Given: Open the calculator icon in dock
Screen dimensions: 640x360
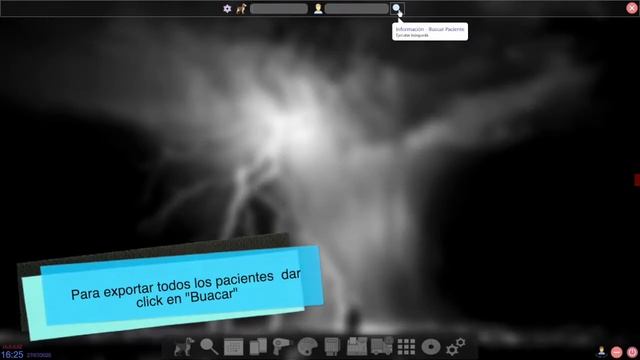Looking at the screenshot, I should tap(332, 347).
